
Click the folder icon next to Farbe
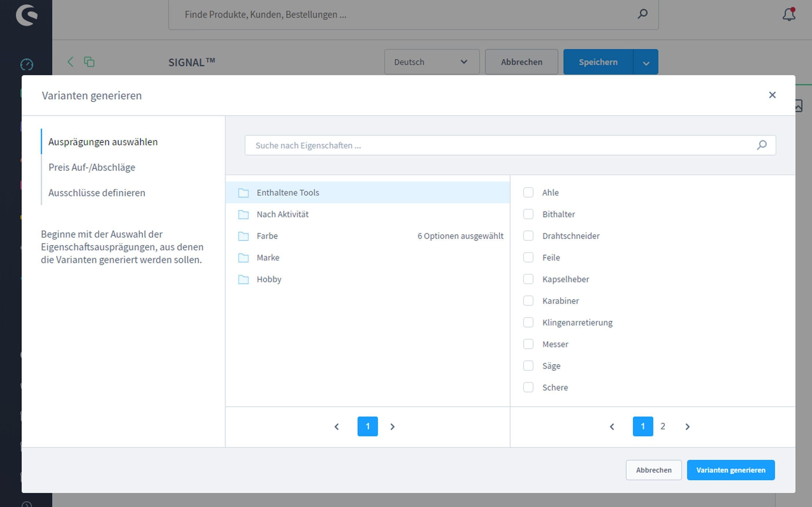click(243, 236)
